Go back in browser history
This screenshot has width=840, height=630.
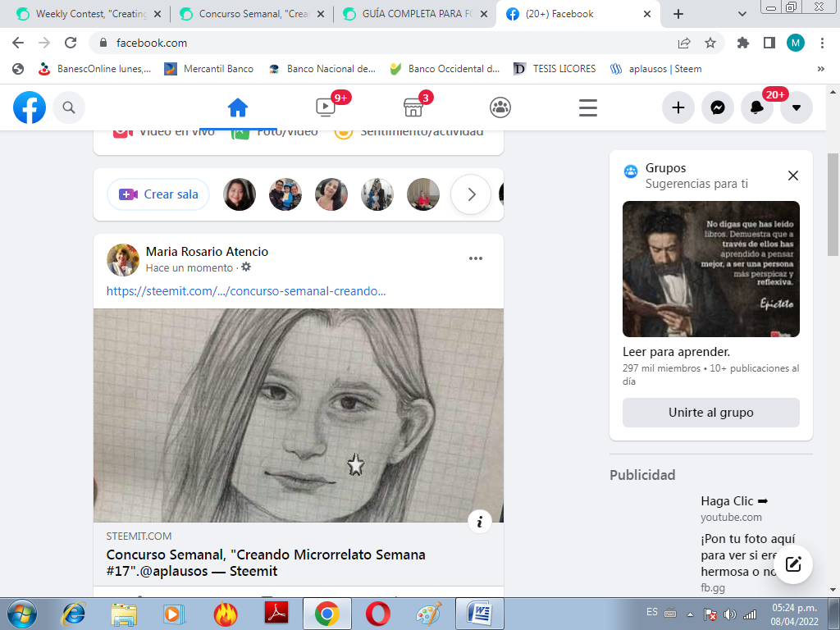pos(18,43)
